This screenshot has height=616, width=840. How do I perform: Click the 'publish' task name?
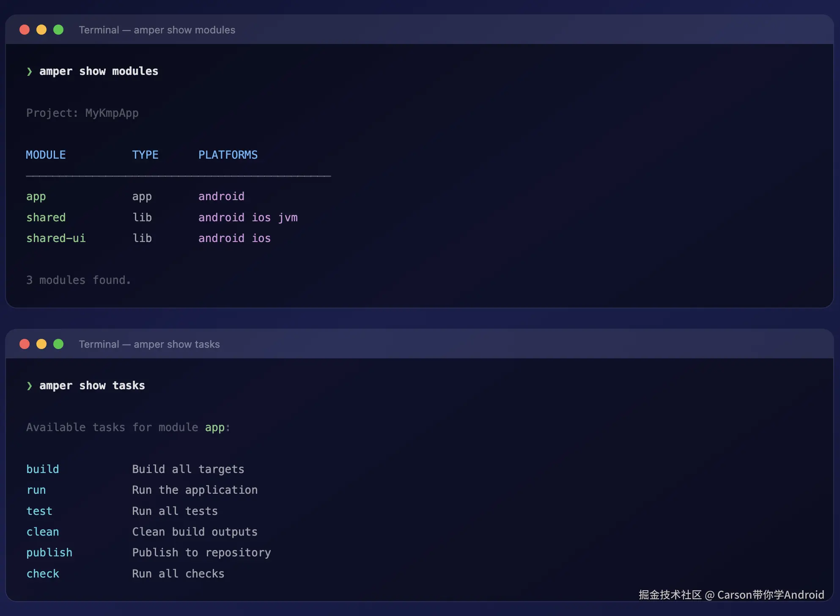point(49,553)
